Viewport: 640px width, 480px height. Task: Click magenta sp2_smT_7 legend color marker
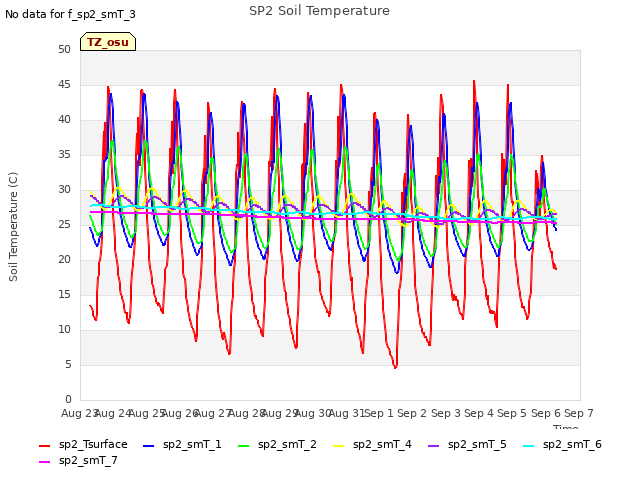pyautogui.click(x=44, y=462)
